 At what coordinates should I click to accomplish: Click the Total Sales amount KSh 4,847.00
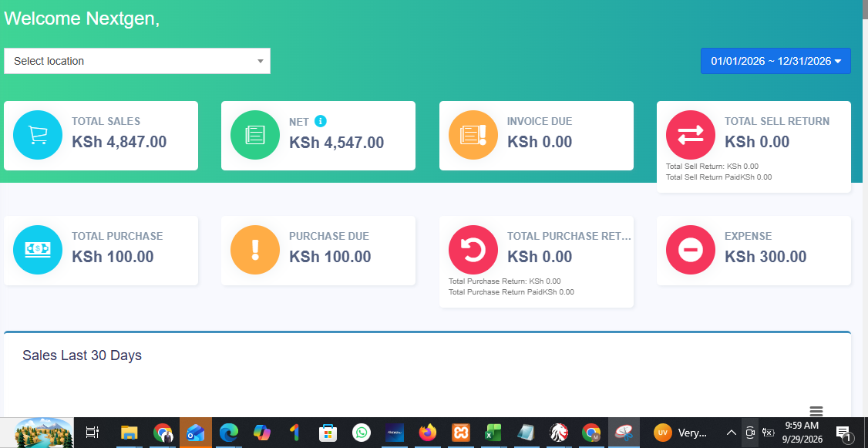click(119, 142)
